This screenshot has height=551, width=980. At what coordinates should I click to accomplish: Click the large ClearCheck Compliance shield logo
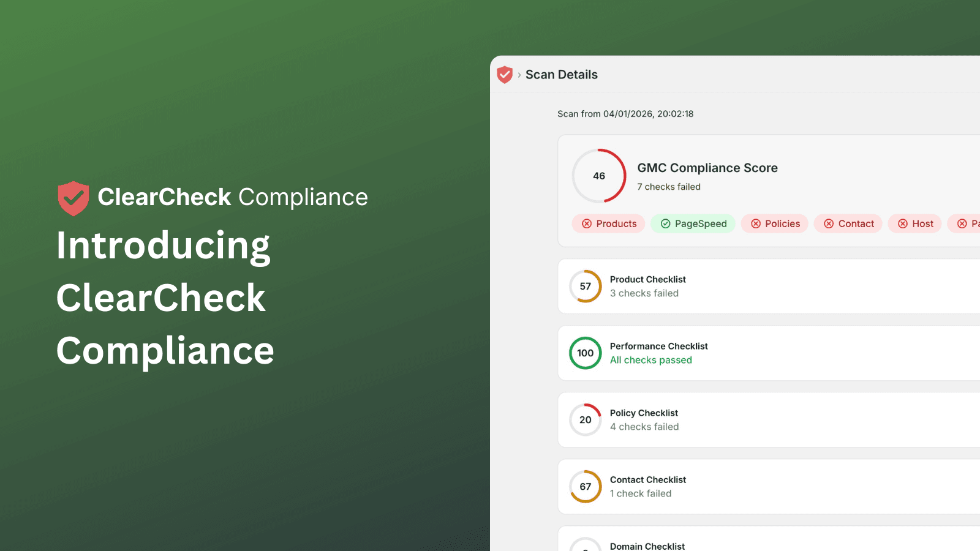[73, 198]
